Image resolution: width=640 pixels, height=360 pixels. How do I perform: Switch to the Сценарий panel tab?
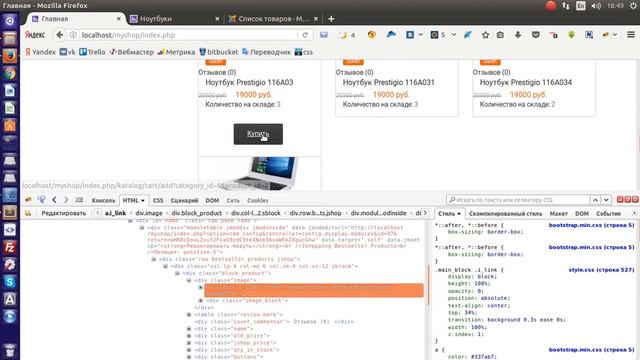(x=184, y=200)
